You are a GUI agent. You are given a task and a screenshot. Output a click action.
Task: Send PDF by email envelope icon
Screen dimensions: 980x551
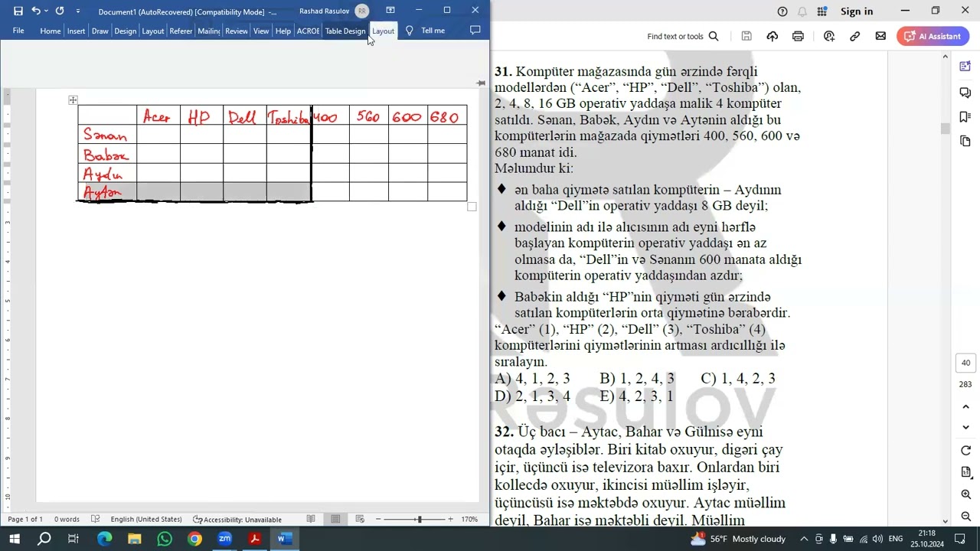pyautogui.click(x=880, y=36)
